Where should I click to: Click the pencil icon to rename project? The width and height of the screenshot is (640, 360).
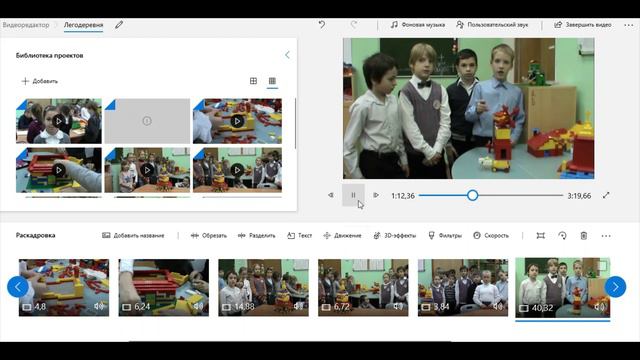coord(119,25)
